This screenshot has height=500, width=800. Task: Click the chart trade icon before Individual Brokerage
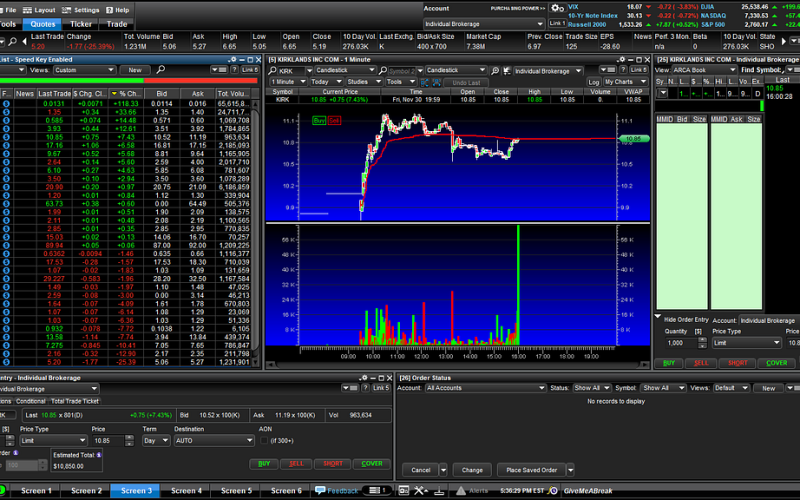[507, 70]
